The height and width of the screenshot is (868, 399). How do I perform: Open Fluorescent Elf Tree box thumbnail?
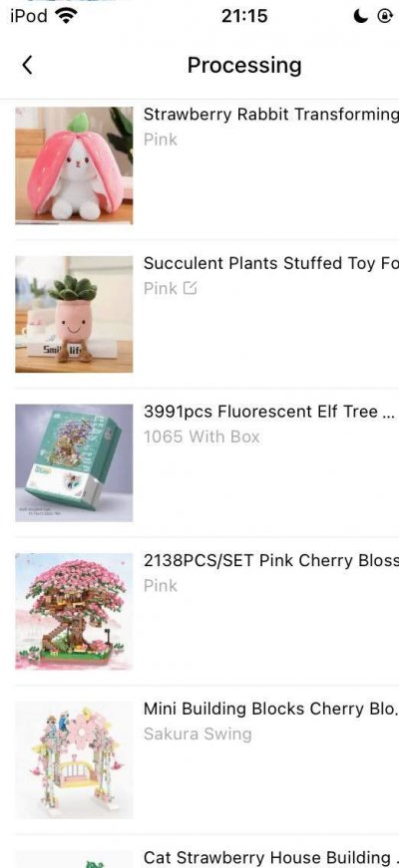[x=74, y=462]
